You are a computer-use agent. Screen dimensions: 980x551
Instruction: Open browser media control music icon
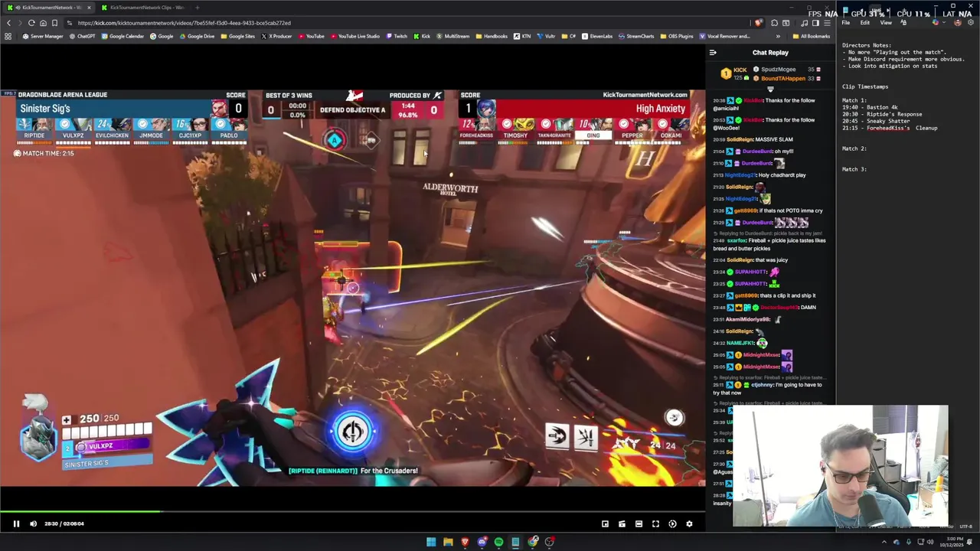pyautogui.click(x=804, y=23)
